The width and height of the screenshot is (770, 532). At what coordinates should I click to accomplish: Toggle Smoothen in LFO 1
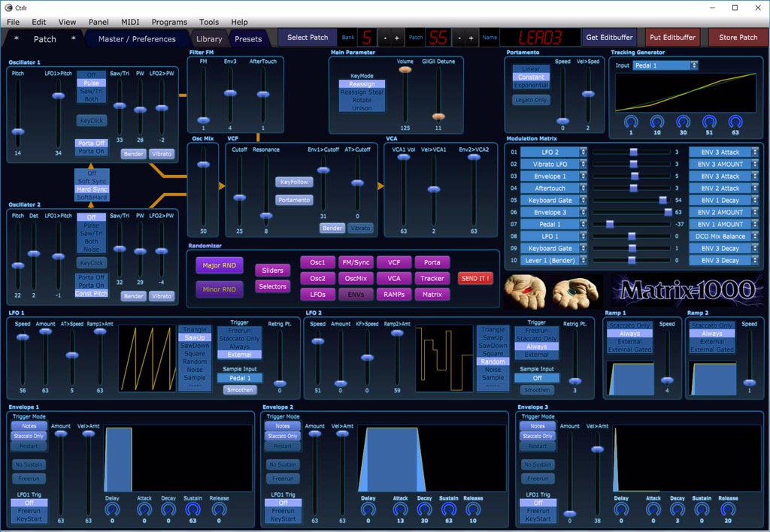(240, 390)
